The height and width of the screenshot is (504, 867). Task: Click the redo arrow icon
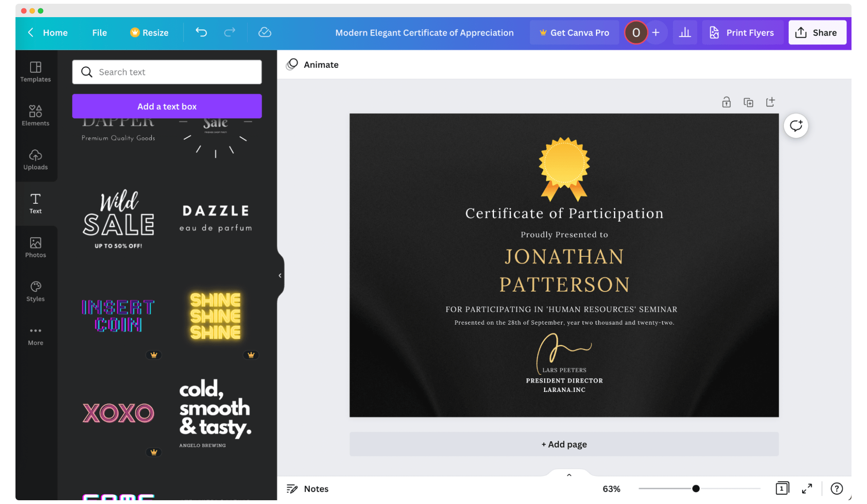coord(230,32)
